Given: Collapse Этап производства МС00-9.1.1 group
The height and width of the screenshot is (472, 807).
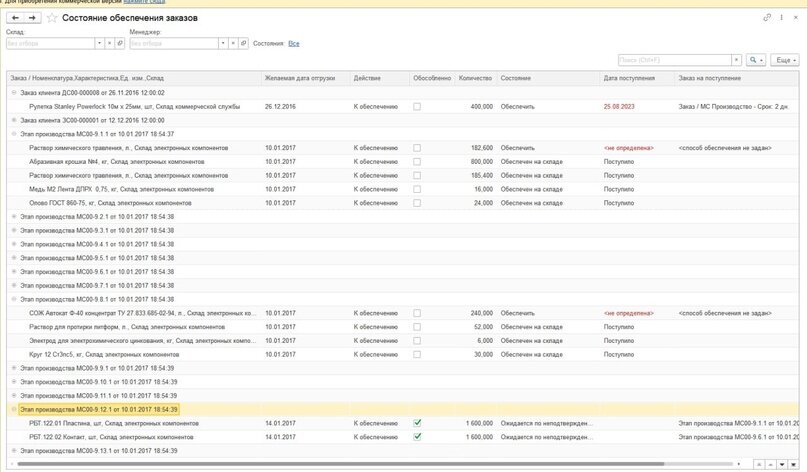Looking at the screenshot, I should [x=14, y=134].
